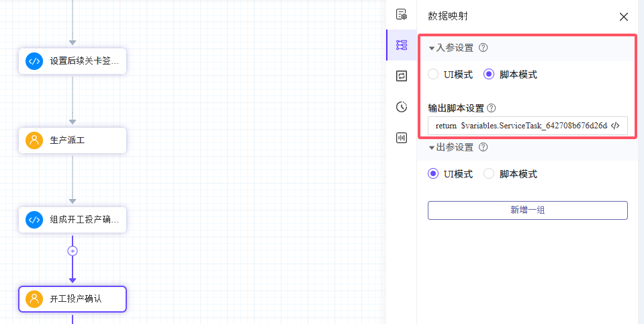Focus the script input with return $variables
Viewport: 644px width, 324px height.
click(x=527, y=126)
